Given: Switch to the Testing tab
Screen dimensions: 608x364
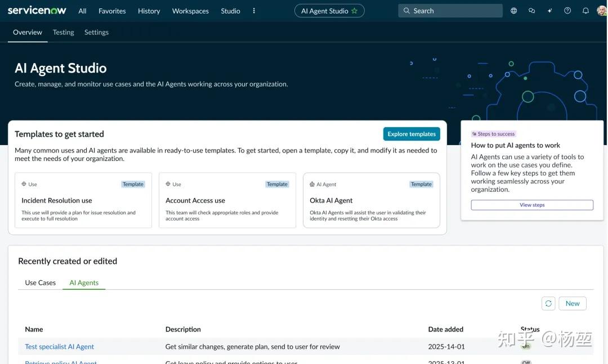Looking at the screenshot, I should (63, 32).
